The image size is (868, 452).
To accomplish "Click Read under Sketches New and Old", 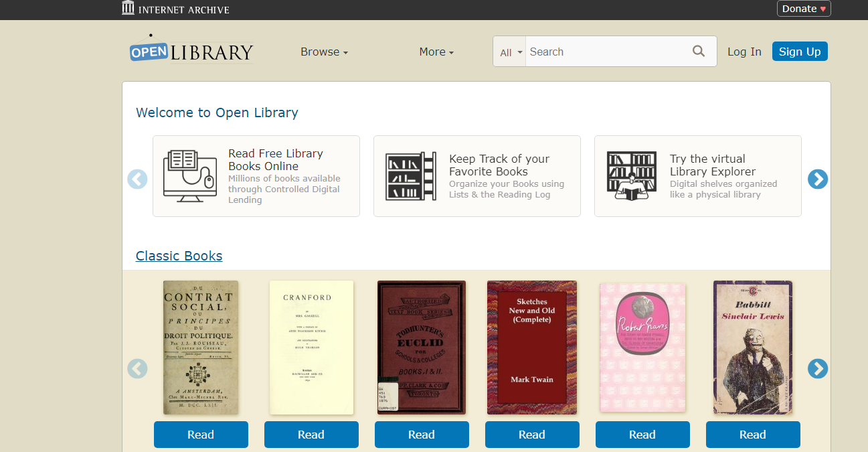I will 532,435.
